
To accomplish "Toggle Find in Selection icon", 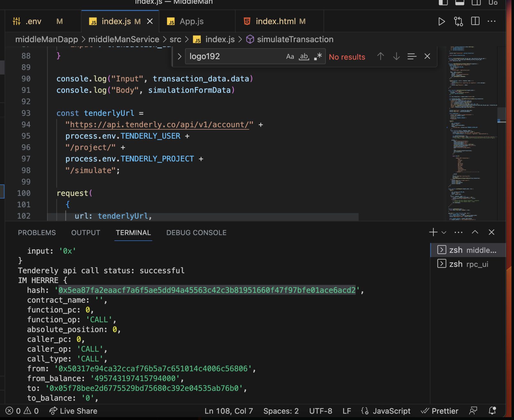I will tap(412, 56).
